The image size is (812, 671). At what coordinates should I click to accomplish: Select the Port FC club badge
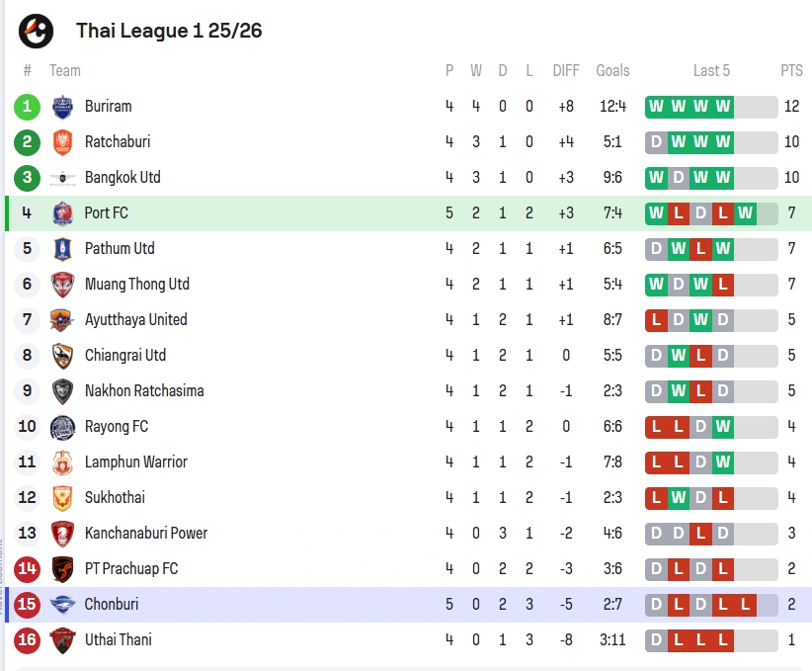pos(62,213)
